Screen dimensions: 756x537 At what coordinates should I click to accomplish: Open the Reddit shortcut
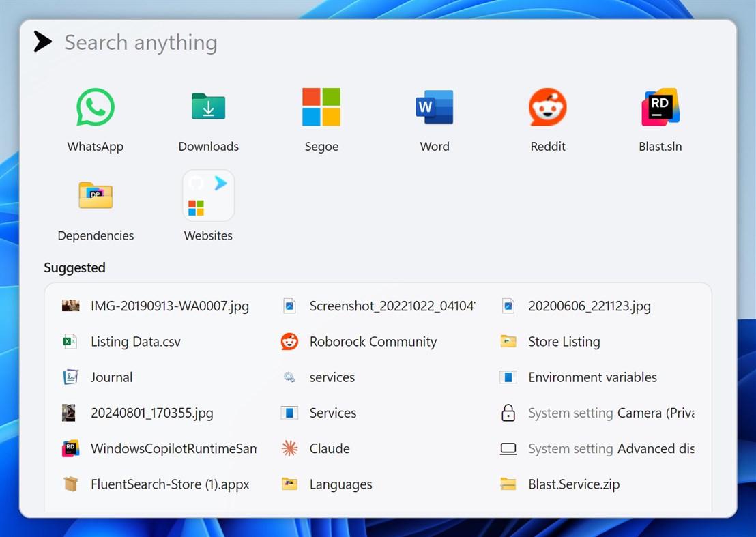tap(547, 119)
